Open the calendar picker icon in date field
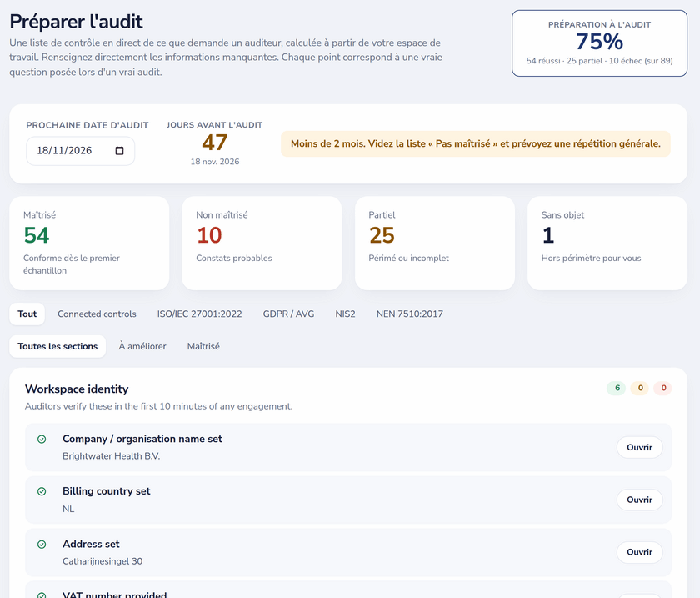The height and width of the screenshot is (598, 700). tap(119, 151)
